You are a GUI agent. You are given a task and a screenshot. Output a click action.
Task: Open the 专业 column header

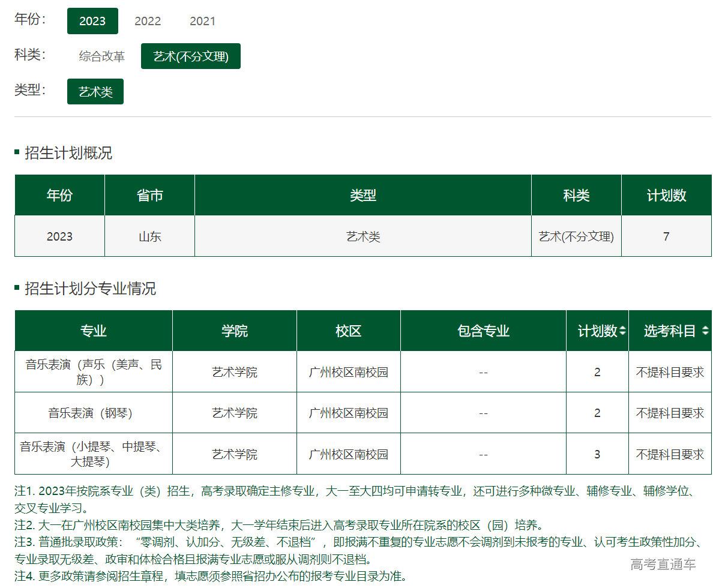click(93, 331)
